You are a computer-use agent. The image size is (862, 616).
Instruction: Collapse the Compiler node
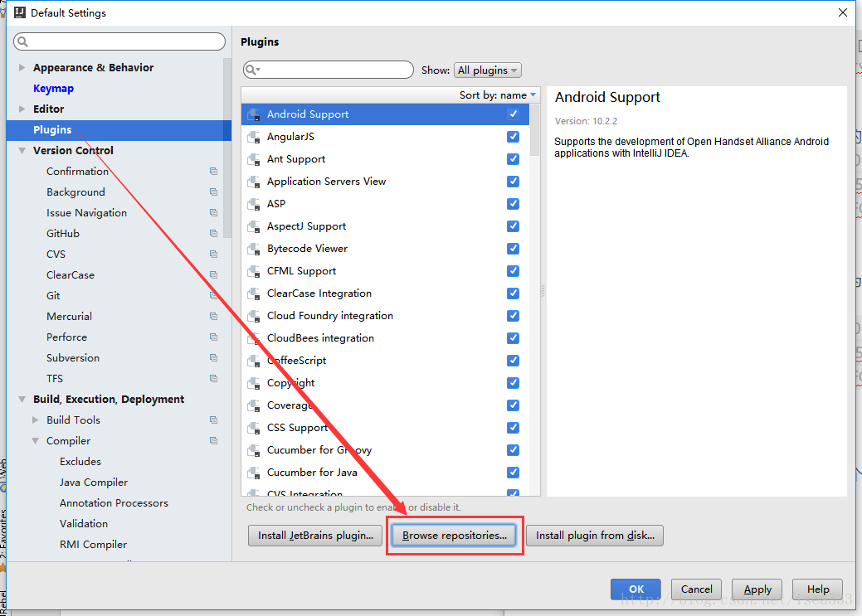point(35,441)
